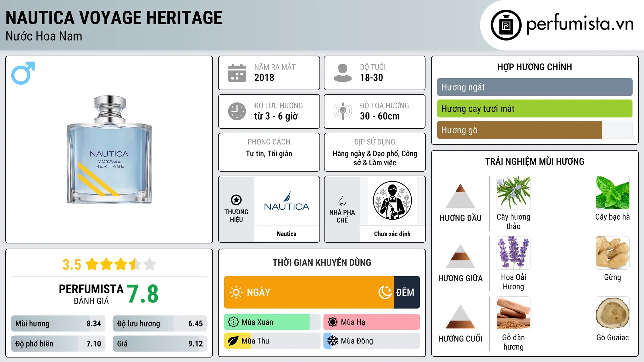Screen dimensions: 644x362
Task: Click the age range value 18-30
Action: (x=371, y=78)
